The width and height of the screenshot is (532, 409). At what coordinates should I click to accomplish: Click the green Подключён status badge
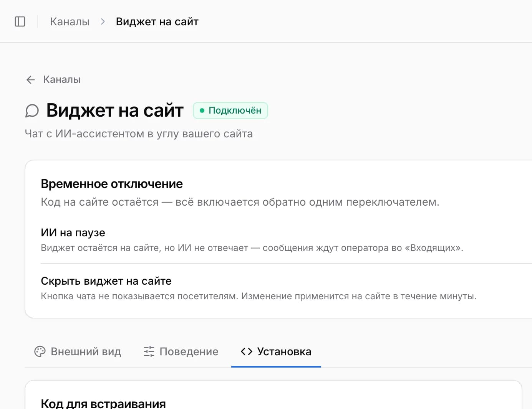tap(230, 110)
